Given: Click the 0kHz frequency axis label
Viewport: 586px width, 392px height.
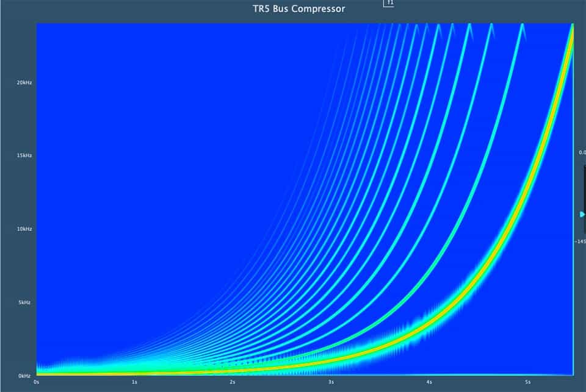Looking at the screenshot, I should tap(25, 376).
